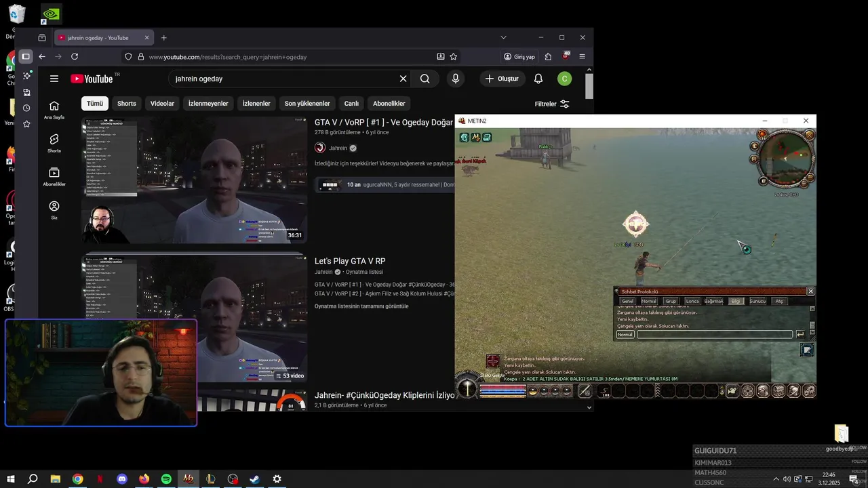Open YouTube notifications bell
The width and height of the screenshot is (868, 488).
pyautogui.click(x=538, y=79)
